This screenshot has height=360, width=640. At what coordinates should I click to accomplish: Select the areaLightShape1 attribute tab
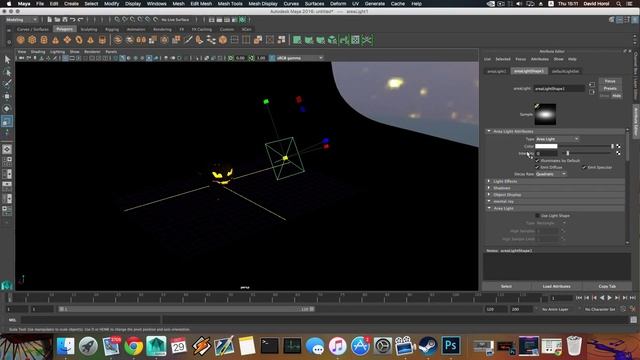tap(529, 71)
